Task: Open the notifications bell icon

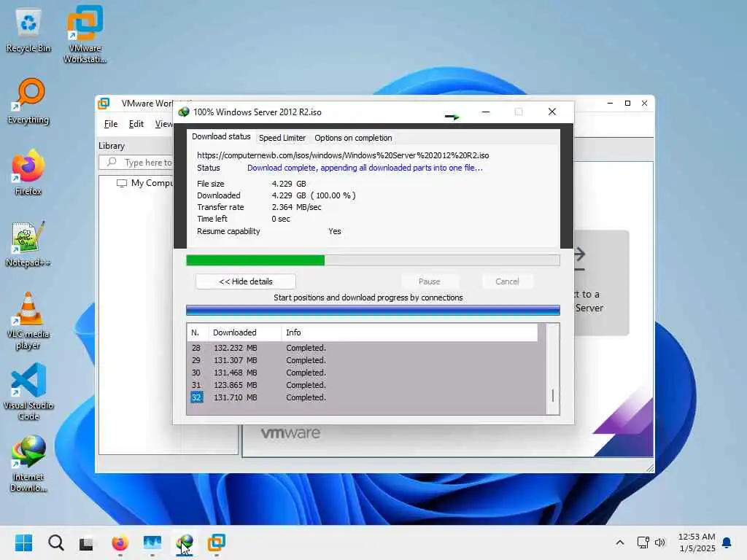Action: tap(727, 542)
